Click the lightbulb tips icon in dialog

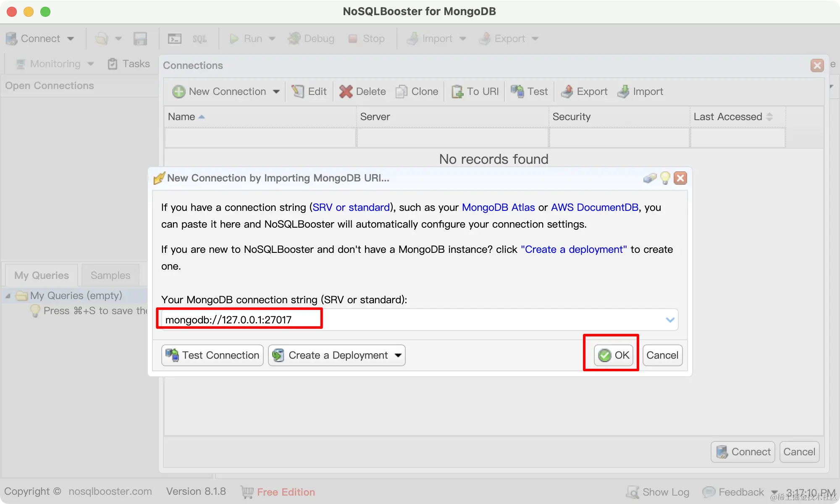pos(665,178)
